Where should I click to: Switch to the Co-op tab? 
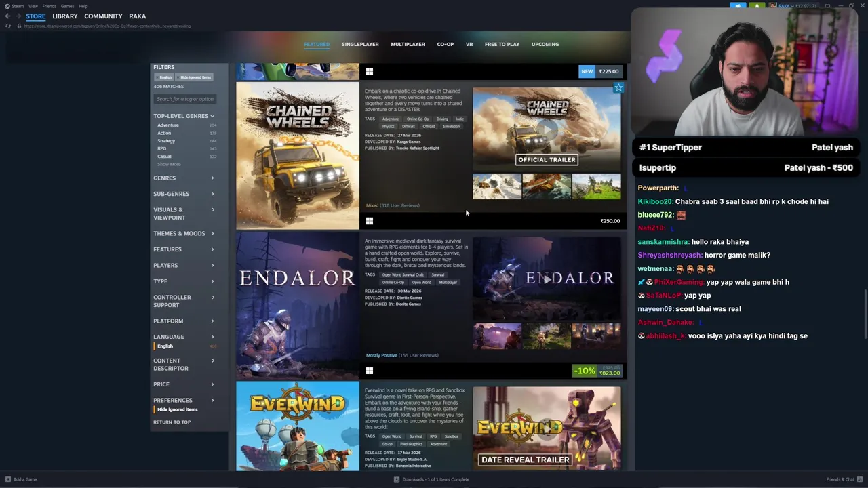(x=445, y=44)
